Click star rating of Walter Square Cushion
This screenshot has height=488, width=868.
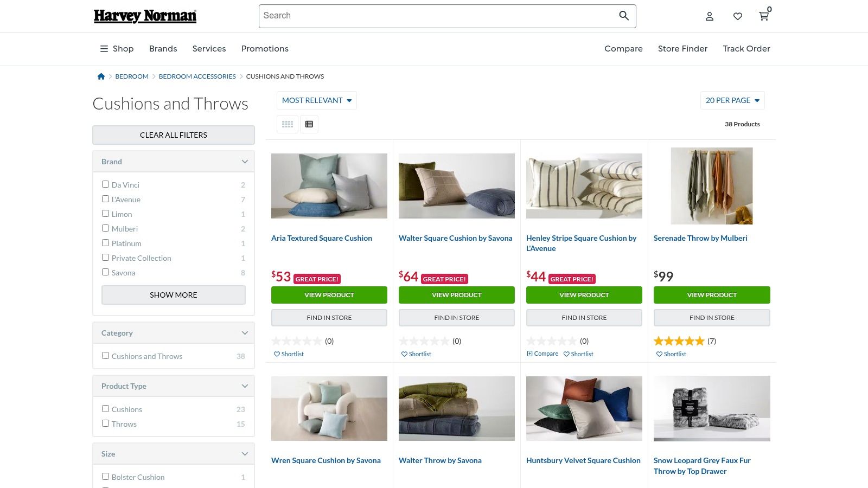(424, 341)
